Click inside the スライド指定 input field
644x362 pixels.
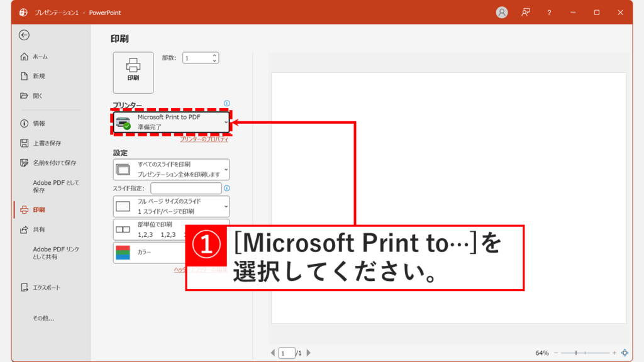tap(187, 188)
